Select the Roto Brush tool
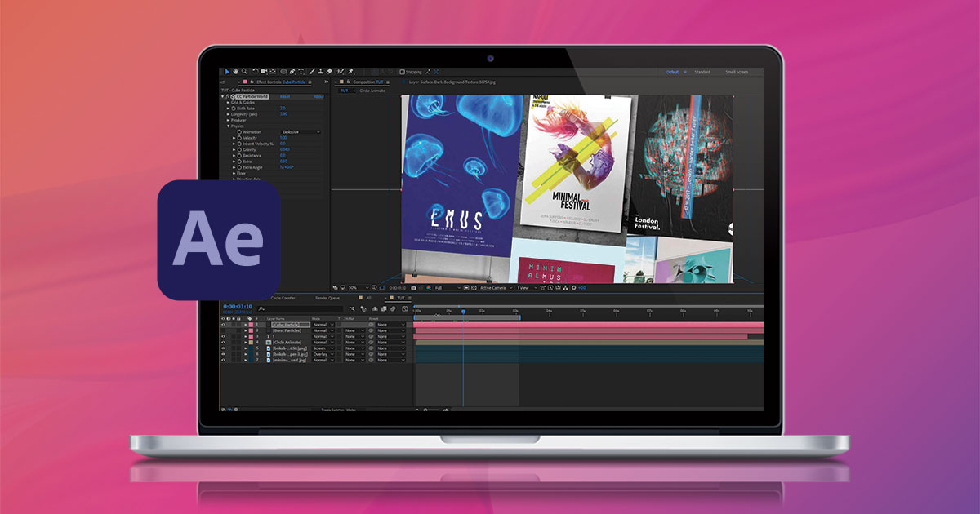This screenshot has height=514, width=980. click(x=340, y=72)
